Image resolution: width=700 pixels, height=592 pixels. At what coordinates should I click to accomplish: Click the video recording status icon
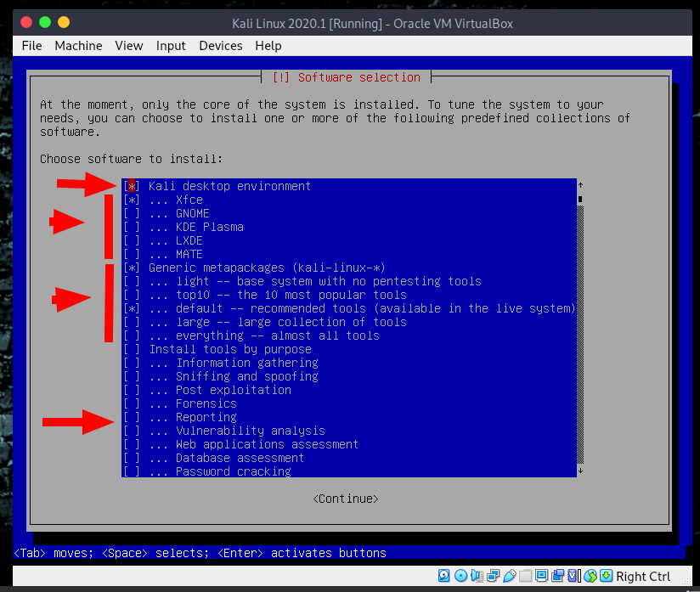point(557,576)
